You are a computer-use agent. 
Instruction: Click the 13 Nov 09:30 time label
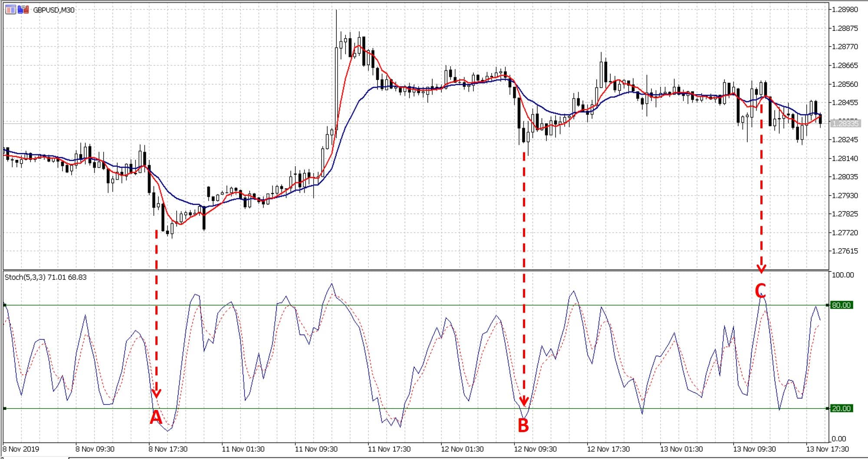pyautogui.click(x=754, y=449)
